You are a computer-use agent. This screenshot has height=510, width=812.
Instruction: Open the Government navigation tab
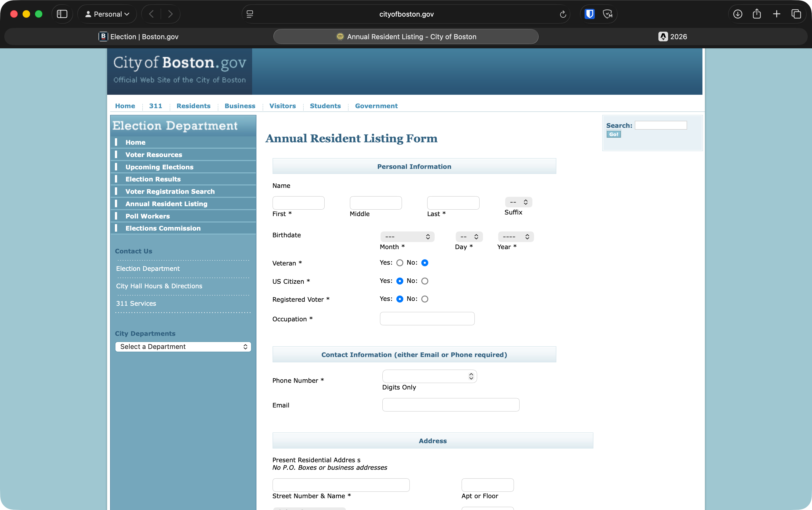[376, 106]
